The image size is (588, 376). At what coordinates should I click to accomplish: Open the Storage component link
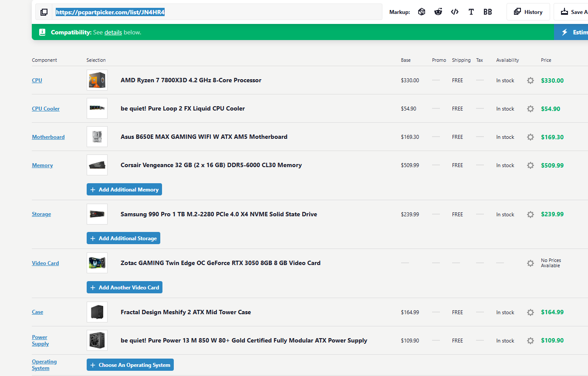[41, 214]
